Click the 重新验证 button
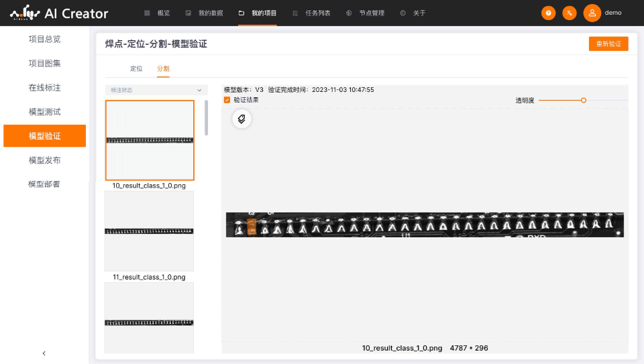The height and width of the screenshot is (364, 644). [x=608, y=44]
